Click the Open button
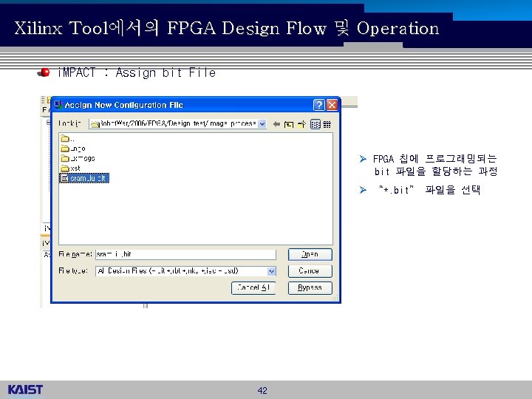The height and width of the screenshot is (399, 532). 310,254
